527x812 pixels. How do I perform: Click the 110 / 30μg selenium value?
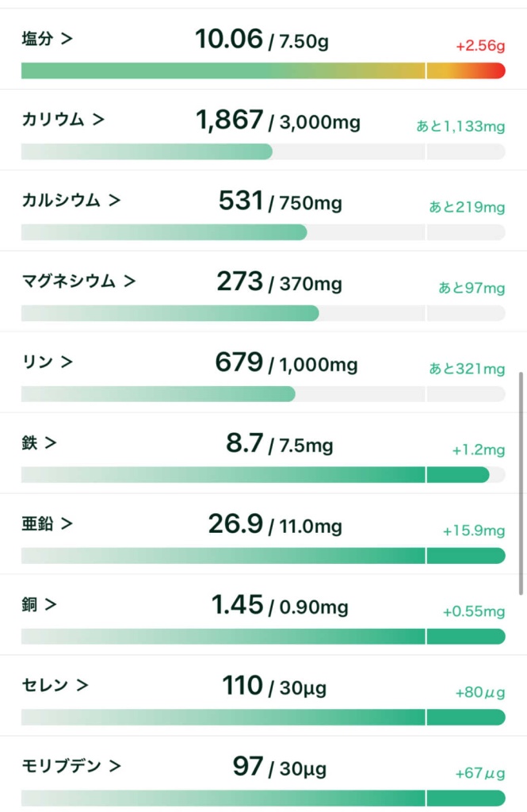point(273,685)
